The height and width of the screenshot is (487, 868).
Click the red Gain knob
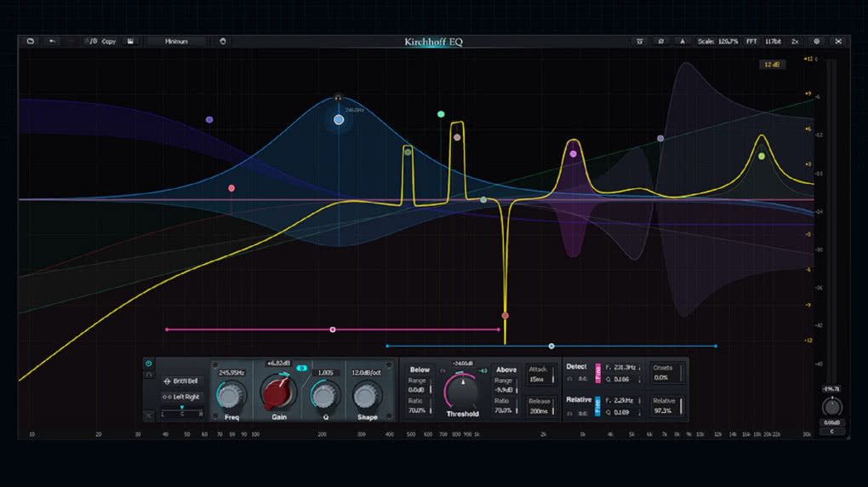pyautogui.click(x=278, y=392)
